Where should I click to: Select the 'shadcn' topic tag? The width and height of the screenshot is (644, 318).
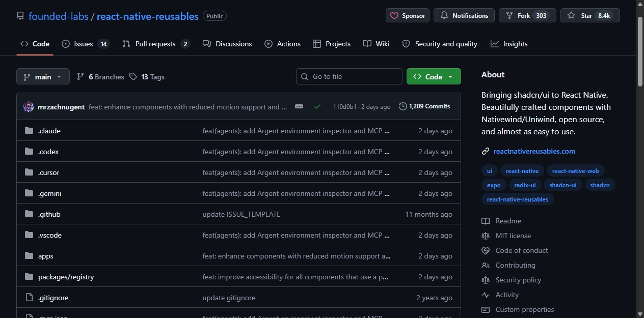pyautogui.click(x=600, y=185)
